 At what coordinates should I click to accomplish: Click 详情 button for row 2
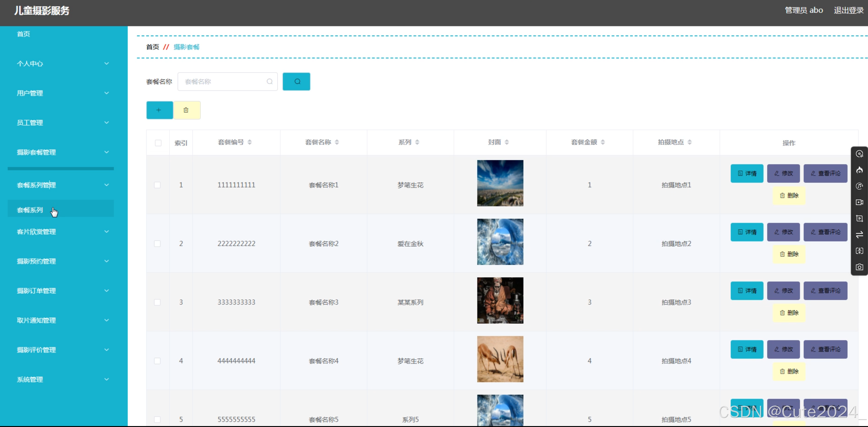pos(747,232)
